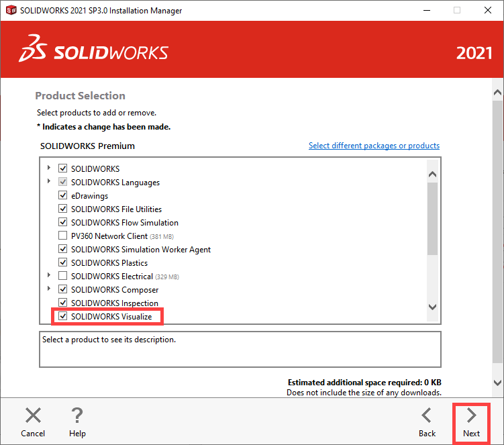This screenshot has height=445, width=504.
Task: Expand the SOLIDWORKS Composer node
Action: pos(49,289)
